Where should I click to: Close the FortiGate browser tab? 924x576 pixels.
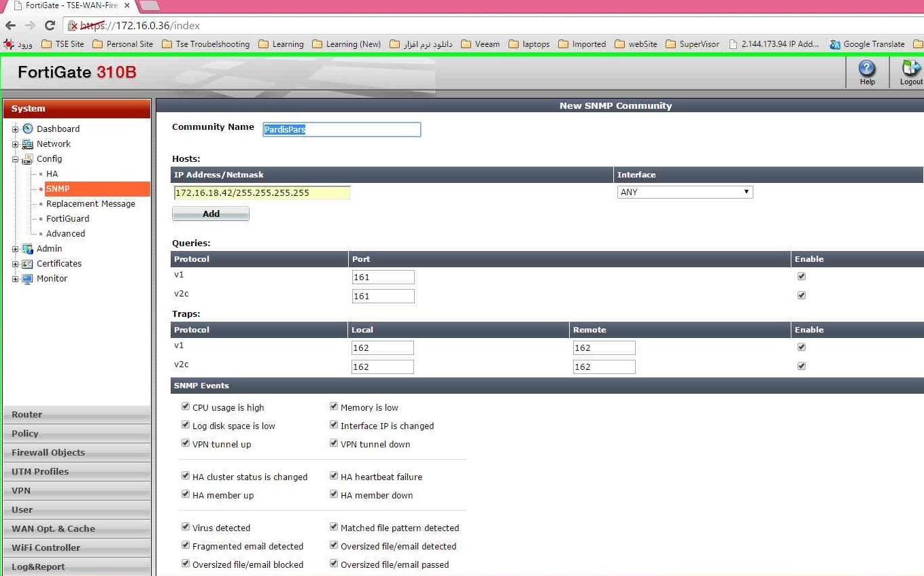126,5
